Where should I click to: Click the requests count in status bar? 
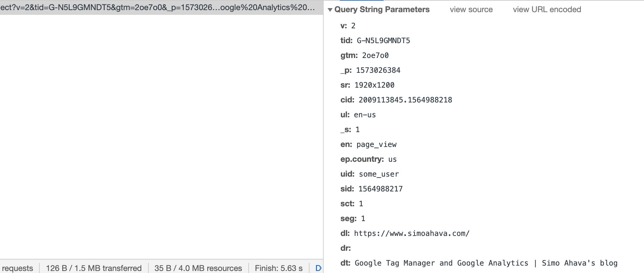point(17,268)
